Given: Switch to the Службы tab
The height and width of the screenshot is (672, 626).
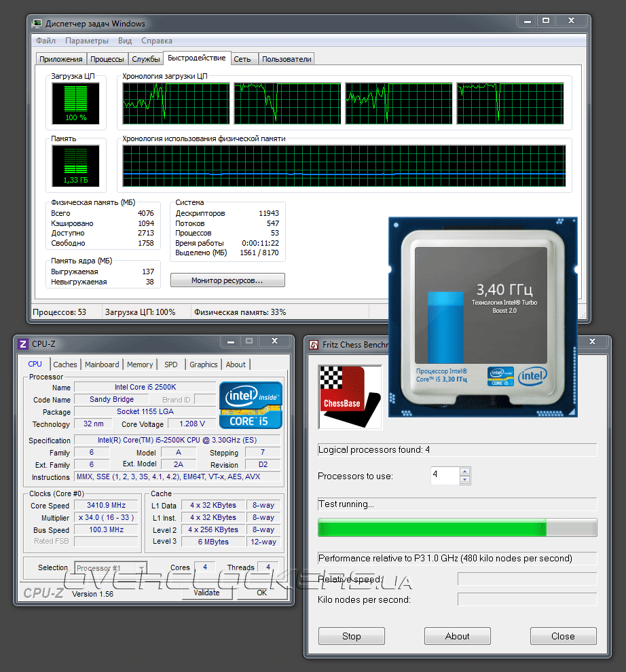Looking at the screenshot, I should tap(146, 59).
